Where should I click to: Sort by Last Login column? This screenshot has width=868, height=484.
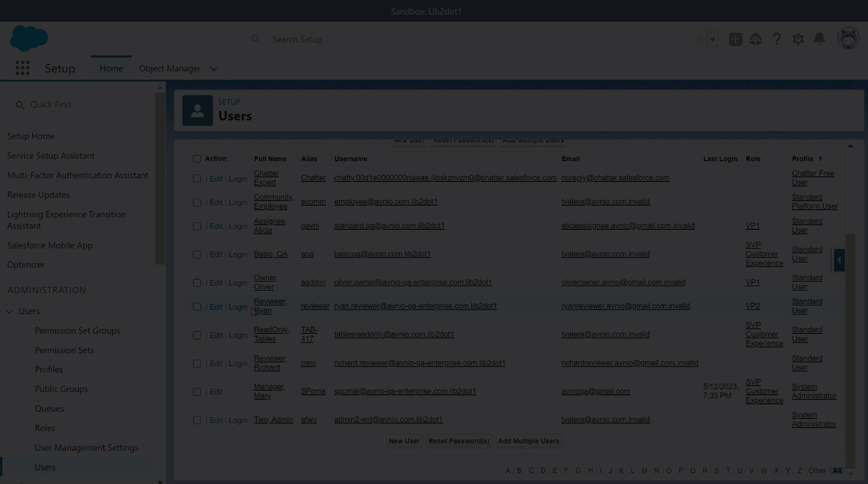click(x=720, y=159)
